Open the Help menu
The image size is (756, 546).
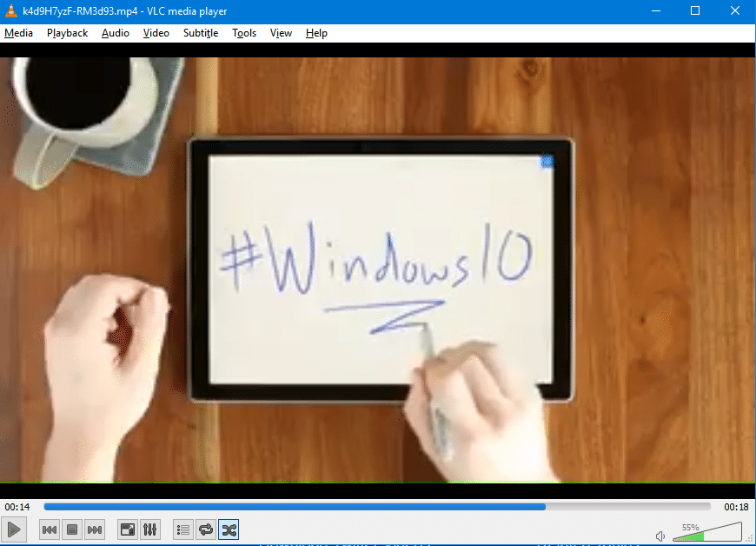pos(316,33)
